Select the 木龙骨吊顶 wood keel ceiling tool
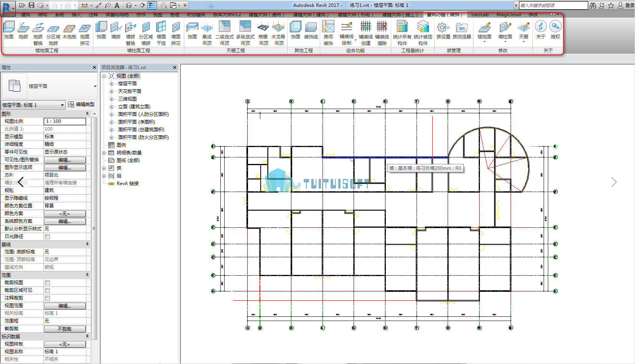This screenshot has width=635, height=364. (278, 34)
